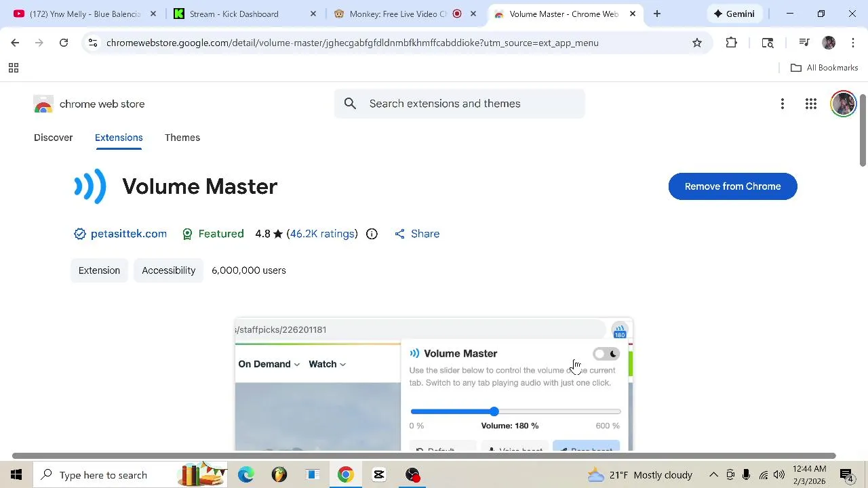Click the Accessibility category chip

(169, 270)
